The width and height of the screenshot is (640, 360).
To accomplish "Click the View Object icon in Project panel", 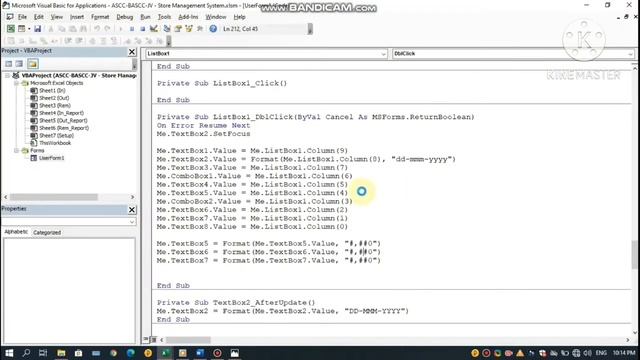I will point(19,64).
